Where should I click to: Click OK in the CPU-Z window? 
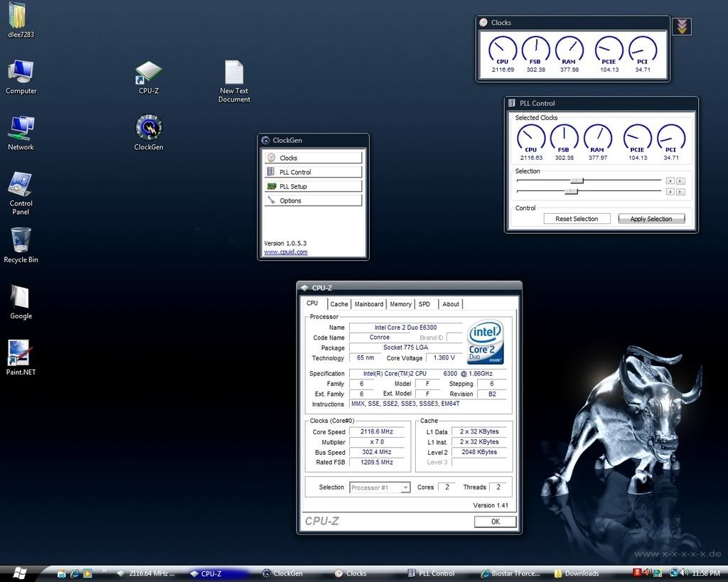[x=496, y=522]
